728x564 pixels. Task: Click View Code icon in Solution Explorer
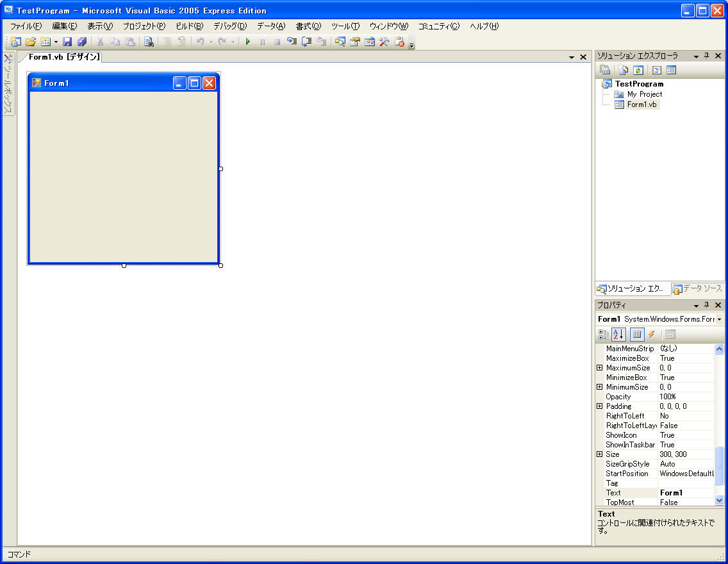pyautogui.click(x=657, y=70)
